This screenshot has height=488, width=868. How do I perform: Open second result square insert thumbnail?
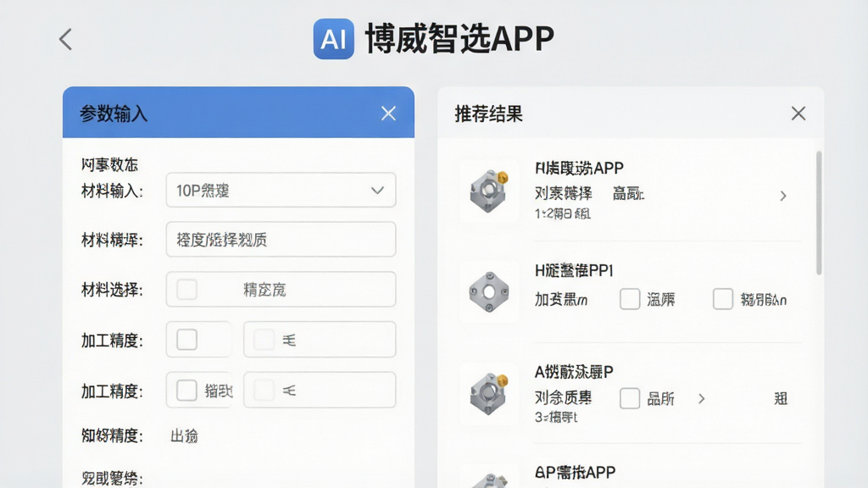point(489,291)
